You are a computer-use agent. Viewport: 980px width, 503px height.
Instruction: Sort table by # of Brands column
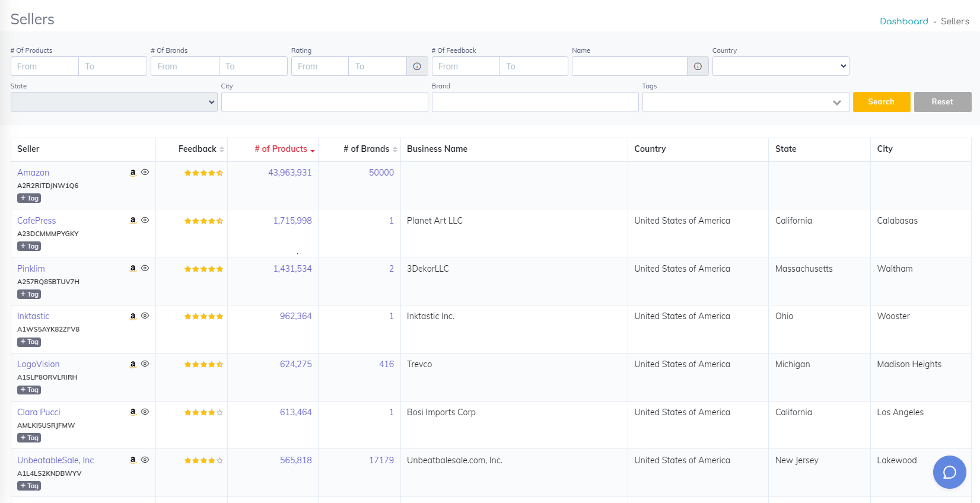[370, 149]
